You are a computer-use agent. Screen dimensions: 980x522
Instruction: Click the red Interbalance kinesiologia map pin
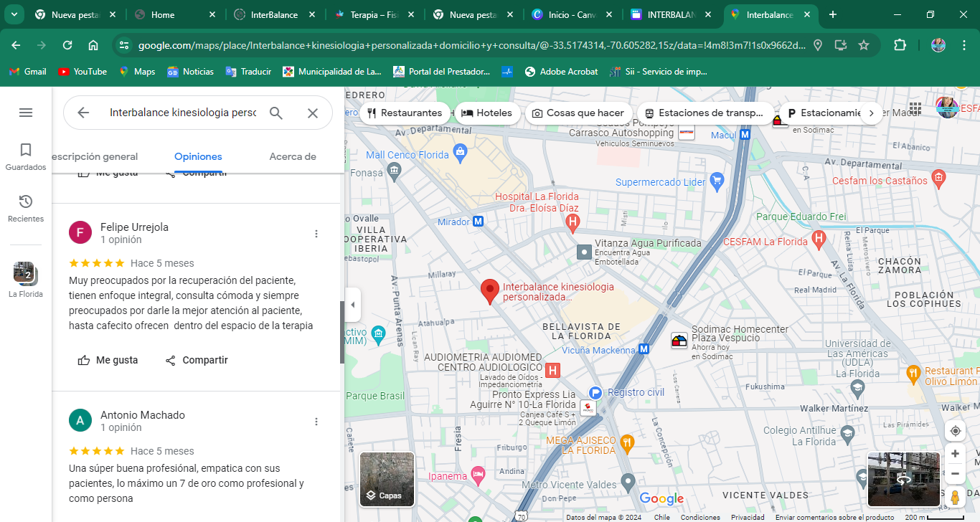[x=490, y=292]
